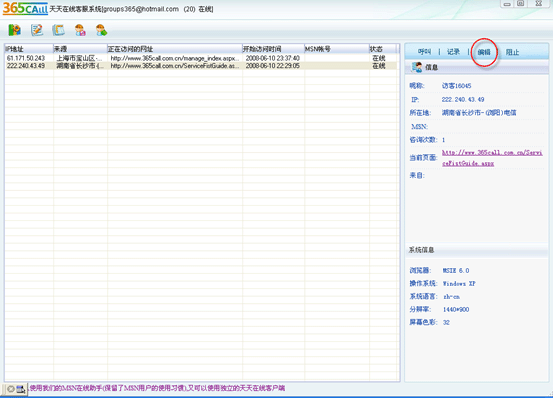
Task: Sort by the 来源 column header
Action: pos(80,49)
